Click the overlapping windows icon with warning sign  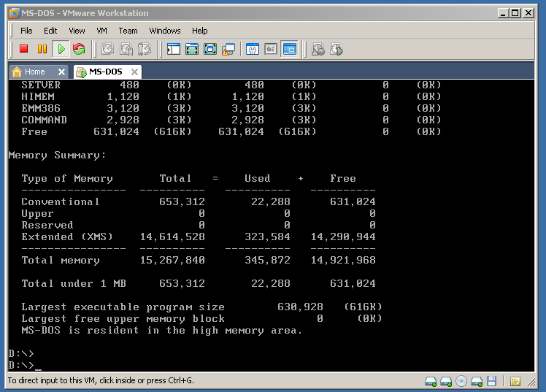[x=228, y=49]
